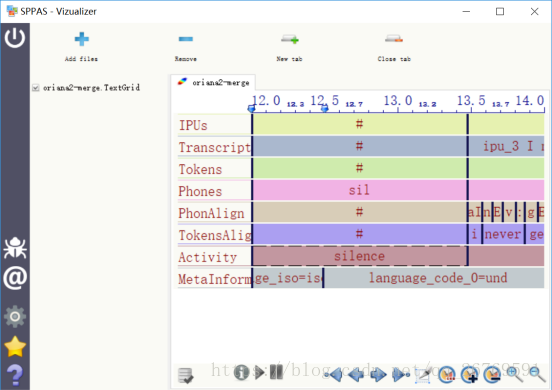The width and height of the screenshot is (552, 390).
Task: Select the oriana2-merge tab
Action: 213,83
